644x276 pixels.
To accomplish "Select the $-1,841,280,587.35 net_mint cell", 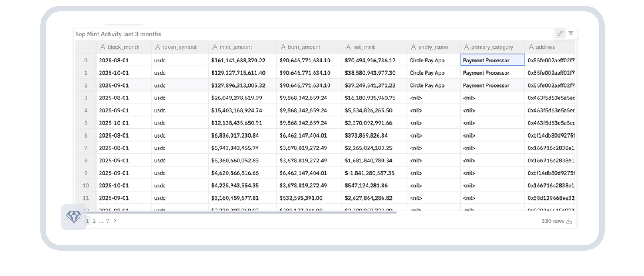I will 369,173.
